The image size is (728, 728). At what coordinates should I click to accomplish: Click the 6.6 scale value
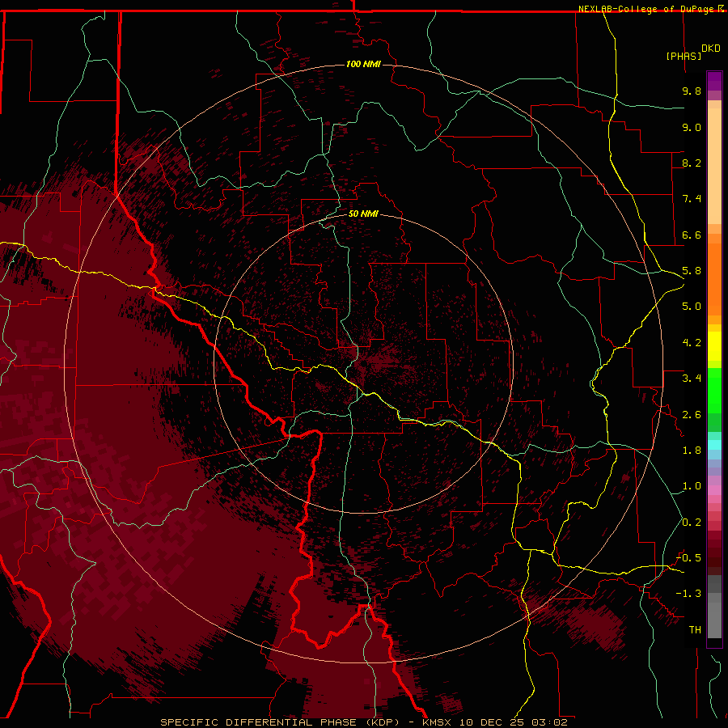tap(692, 235)
